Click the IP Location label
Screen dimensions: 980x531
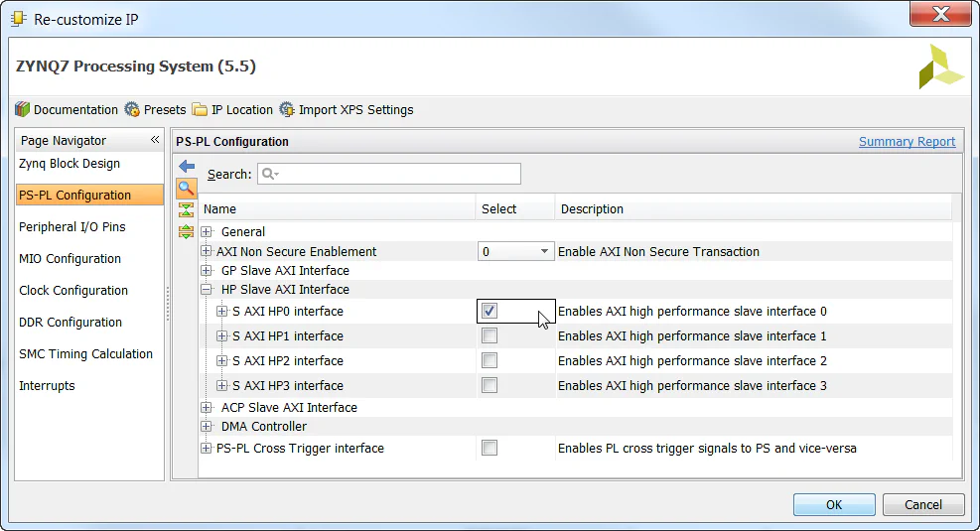[242, 110]
